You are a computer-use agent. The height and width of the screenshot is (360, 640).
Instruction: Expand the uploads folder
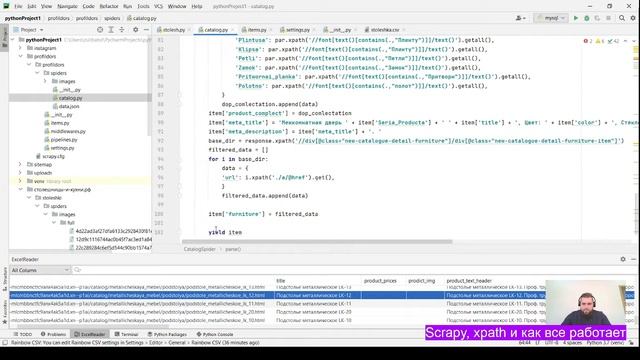coord(20,173)
